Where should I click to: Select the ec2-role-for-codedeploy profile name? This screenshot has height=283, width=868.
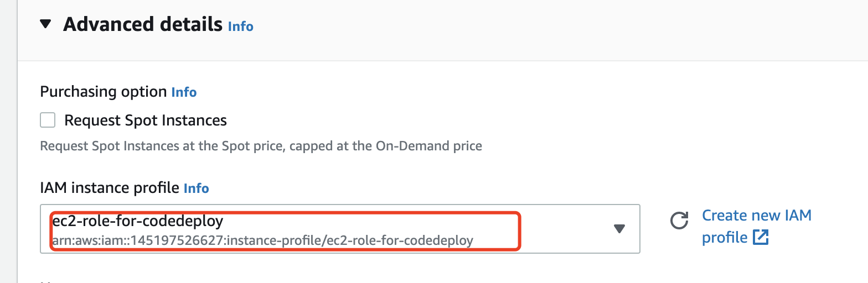coord(138,221)
